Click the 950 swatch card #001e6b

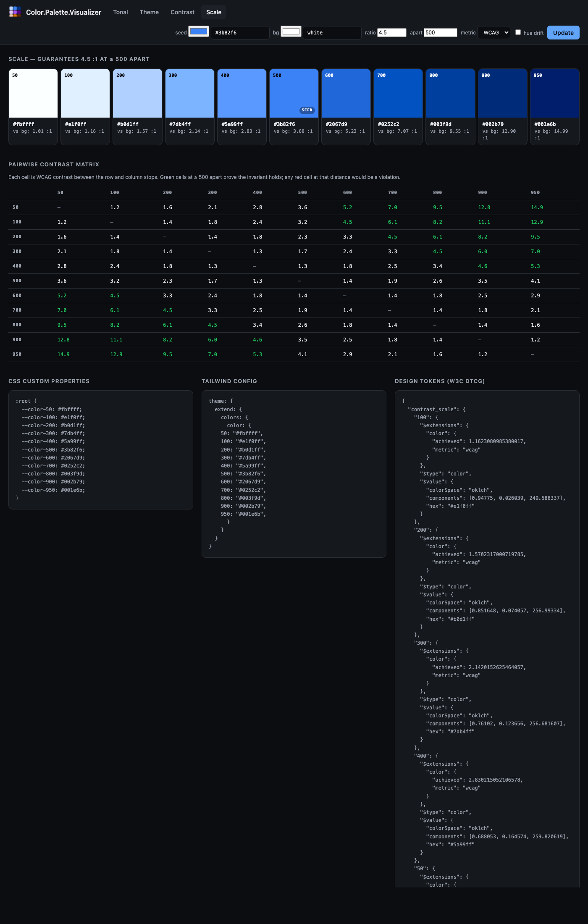[554, 107]
